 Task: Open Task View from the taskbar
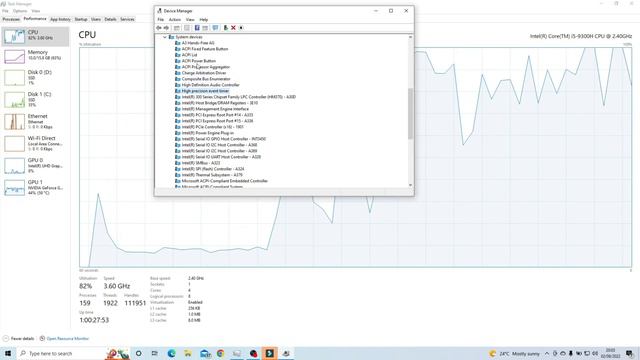155,353
